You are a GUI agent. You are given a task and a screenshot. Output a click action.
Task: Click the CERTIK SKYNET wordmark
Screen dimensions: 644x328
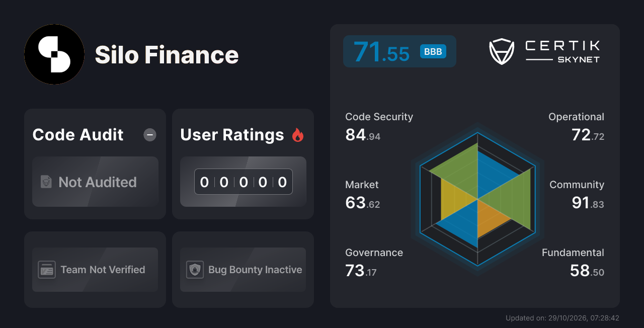562,52
